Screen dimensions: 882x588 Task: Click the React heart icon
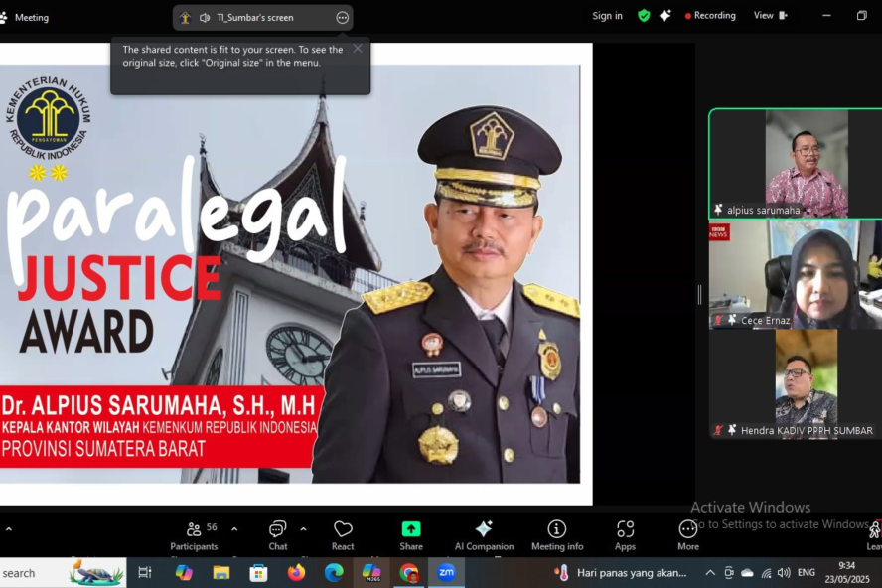[x=343, y=534]
